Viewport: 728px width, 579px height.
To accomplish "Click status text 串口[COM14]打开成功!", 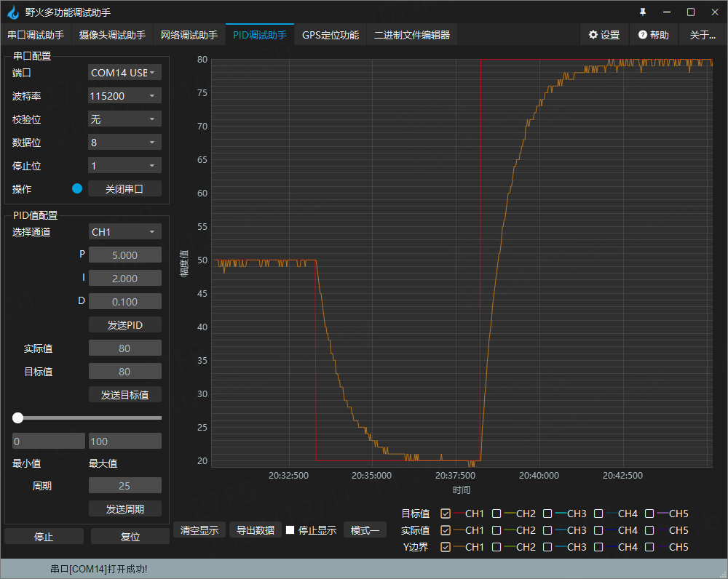I will (x=99, y=569).
